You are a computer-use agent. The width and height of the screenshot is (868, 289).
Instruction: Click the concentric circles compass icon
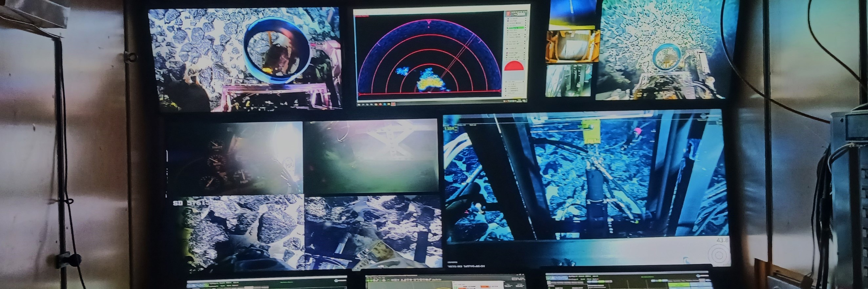718,255
